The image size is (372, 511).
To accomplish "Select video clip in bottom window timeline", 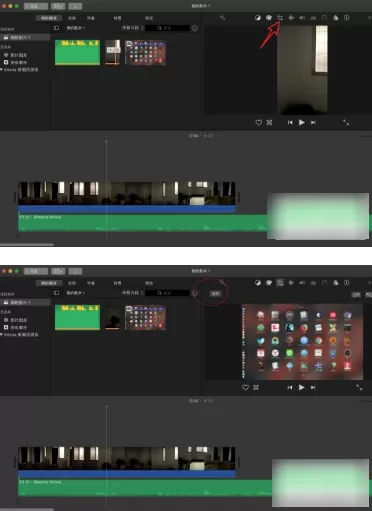I will tap(127, 458).
